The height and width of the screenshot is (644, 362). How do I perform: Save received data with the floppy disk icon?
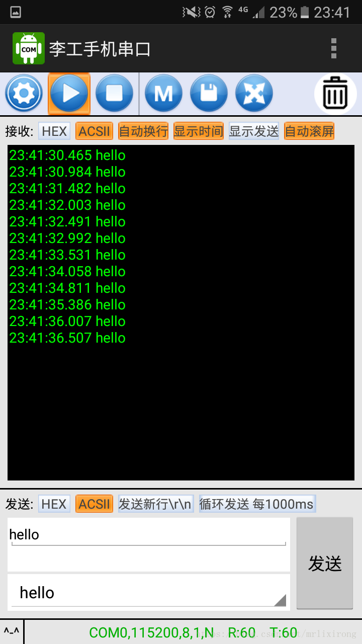(x=209, y=94)
